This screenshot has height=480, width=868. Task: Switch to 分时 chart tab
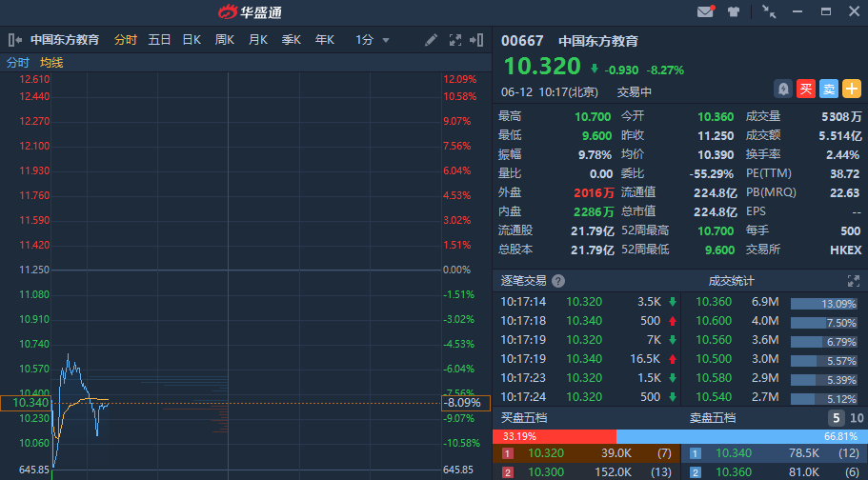coord(126,40)
